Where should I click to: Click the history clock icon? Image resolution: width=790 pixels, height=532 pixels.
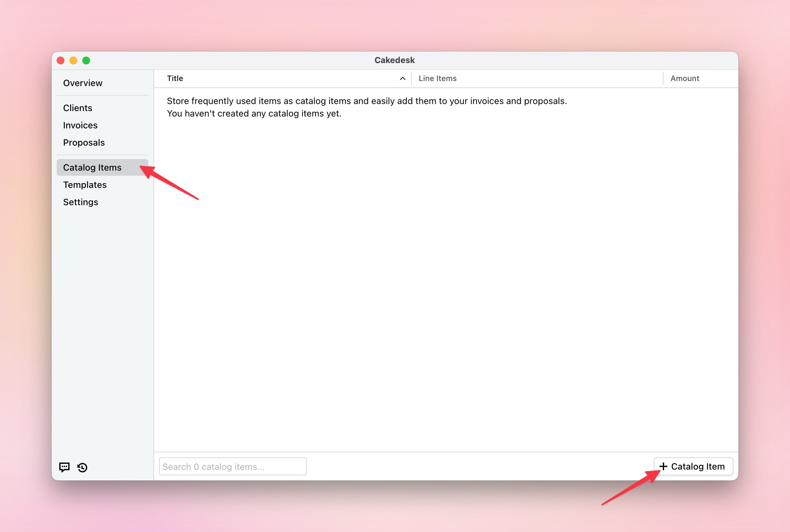82,467
